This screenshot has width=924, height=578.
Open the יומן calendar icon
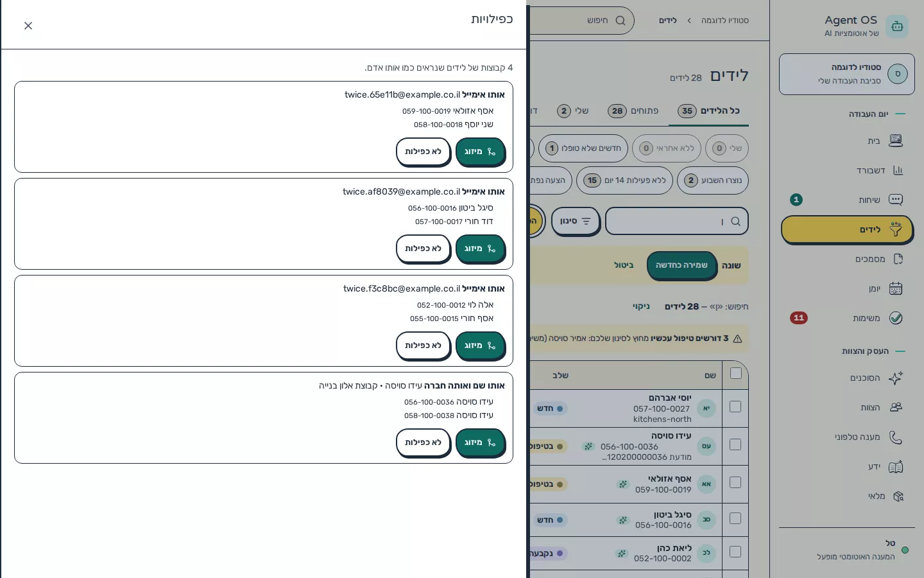point(896,288)
